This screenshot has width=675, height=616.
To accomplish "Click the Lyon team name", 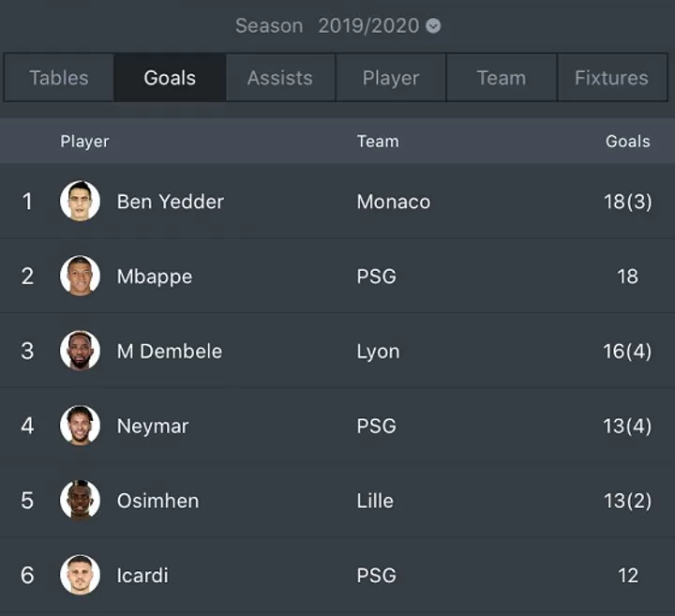I will [378, 352].
